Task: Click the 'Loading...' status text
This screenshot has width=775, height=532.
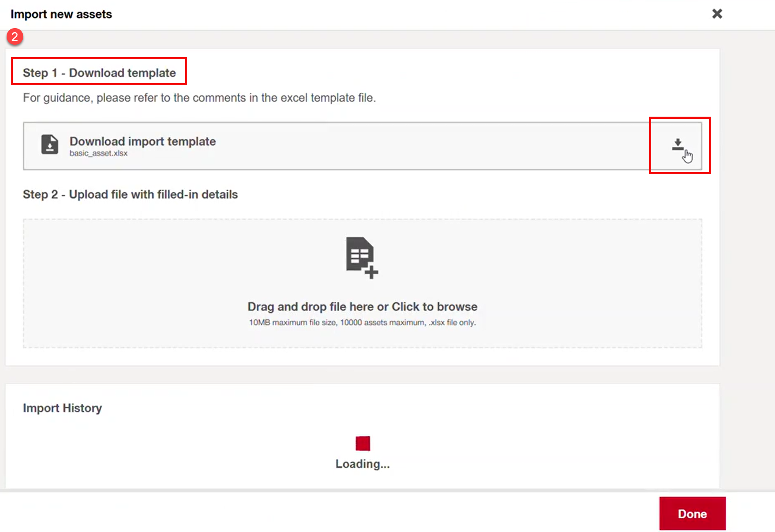Action: [363, 464]
